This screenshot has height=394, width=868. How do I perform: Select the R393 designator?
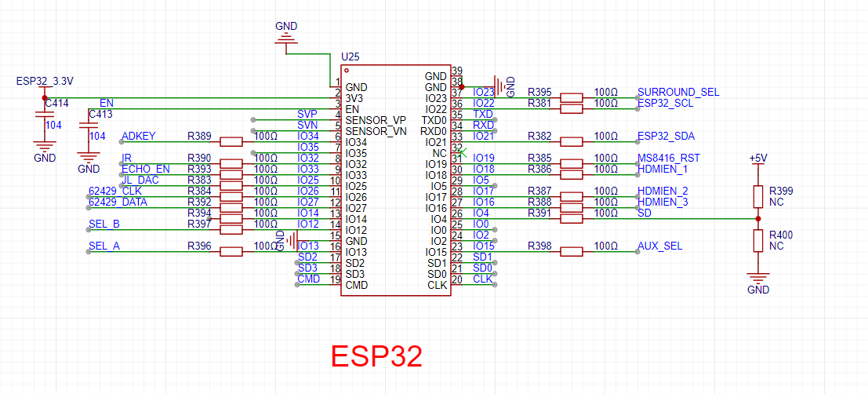[199, 169]
